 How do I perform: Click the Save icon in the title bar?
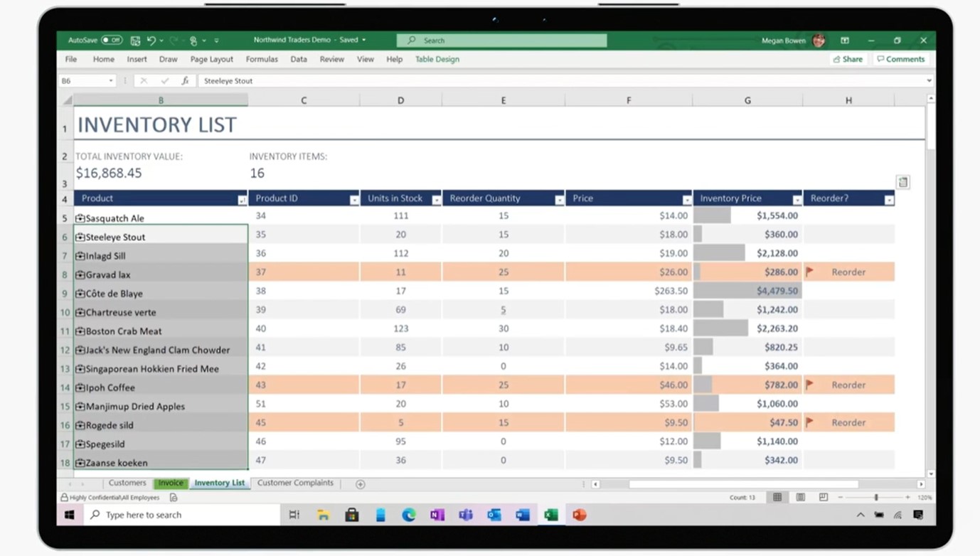(135, 41)
